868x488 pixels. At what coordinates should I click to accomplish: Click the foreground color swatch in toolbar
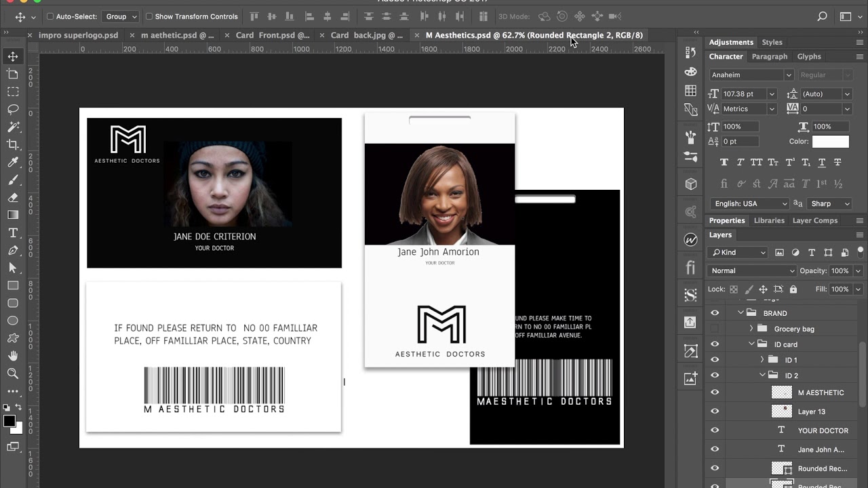9,421
